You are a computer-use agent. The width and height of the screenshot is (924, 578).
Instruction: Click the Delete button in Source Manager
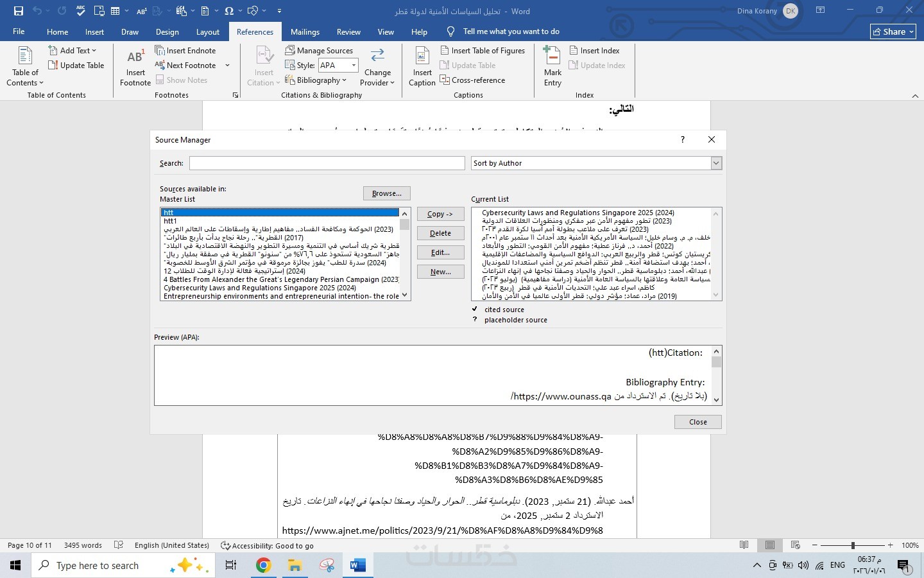pyautogui.click(x=440, y=233)
